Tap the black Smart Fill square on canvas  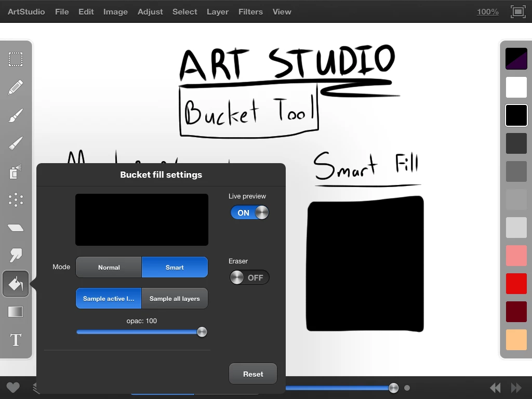pos(365,264)
